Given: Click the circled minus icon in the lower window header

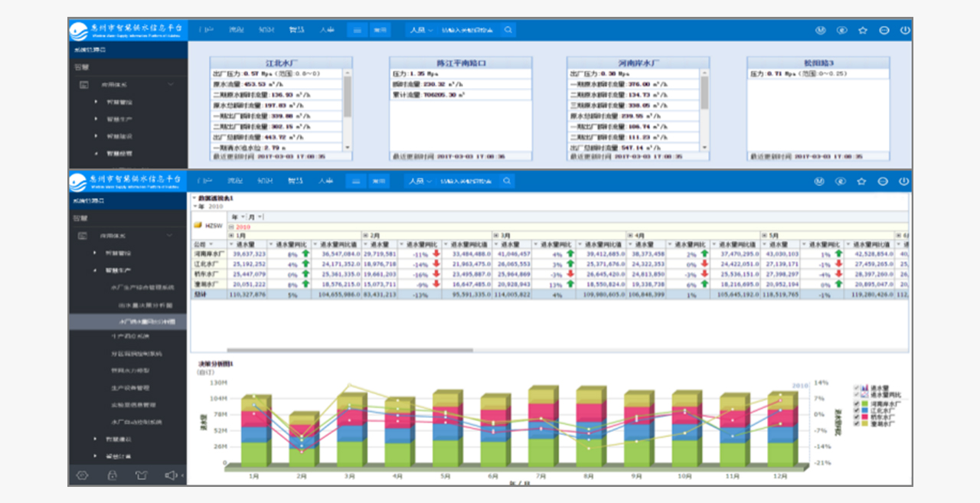Looking at the screenshot, I should pos(883,181).
